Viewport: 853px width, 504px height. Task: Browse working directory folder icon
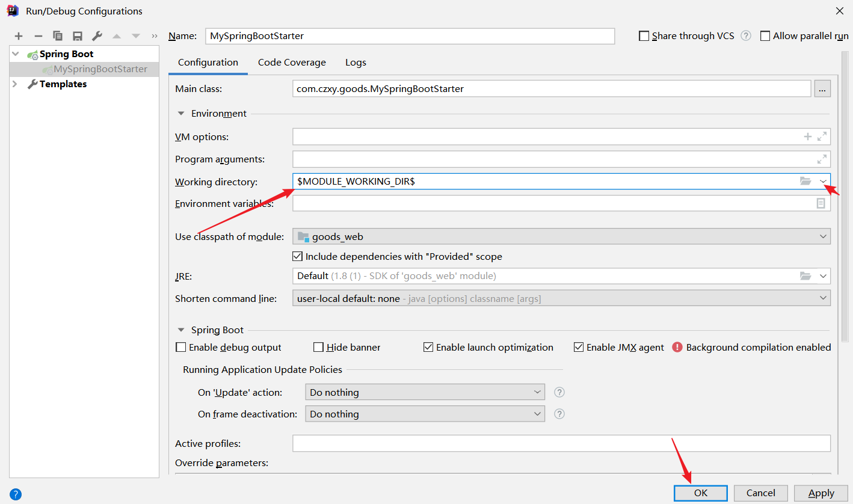point(805,181)
